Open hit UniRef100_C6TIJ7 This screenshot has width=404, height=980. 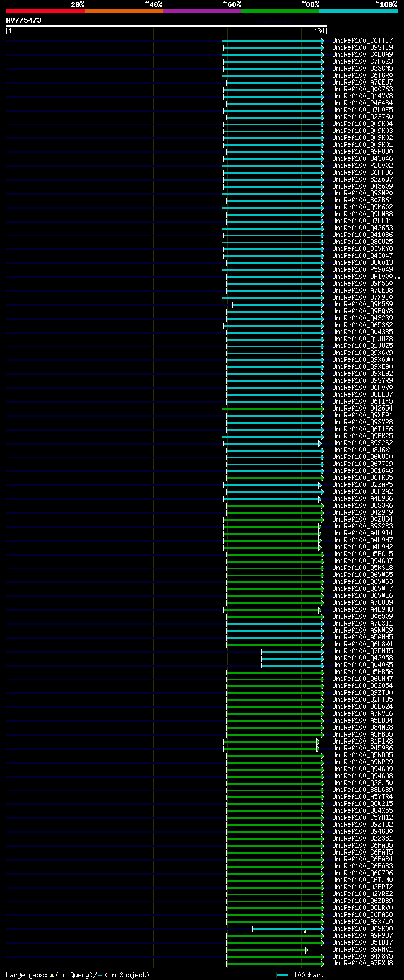coord(362,40)
